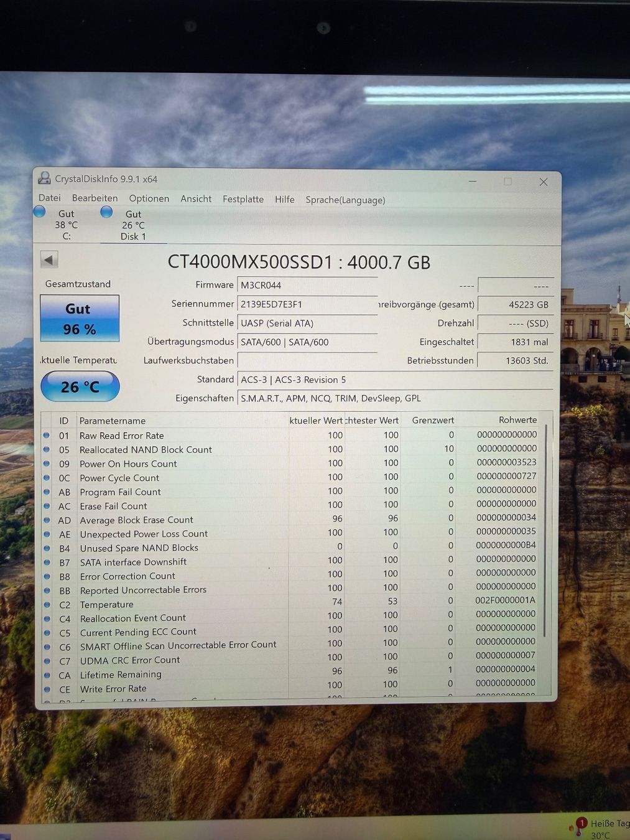Click the Betriebsstunden value 13603 Std.
Viewport: 630px width, 840px height.
pyautogui.click(x=516, y=360)
